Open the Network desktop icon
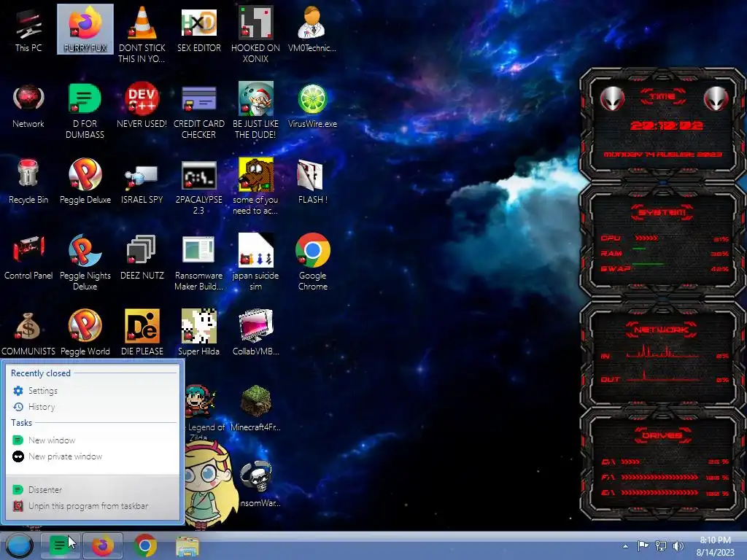747x560 pixels. point(28,106)
